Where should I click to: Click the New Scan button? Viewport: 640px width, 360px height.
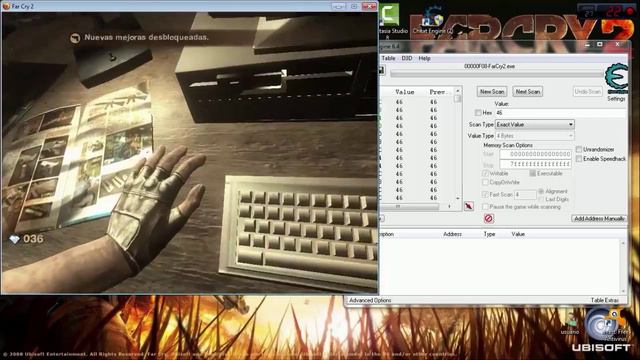(492, 91)
